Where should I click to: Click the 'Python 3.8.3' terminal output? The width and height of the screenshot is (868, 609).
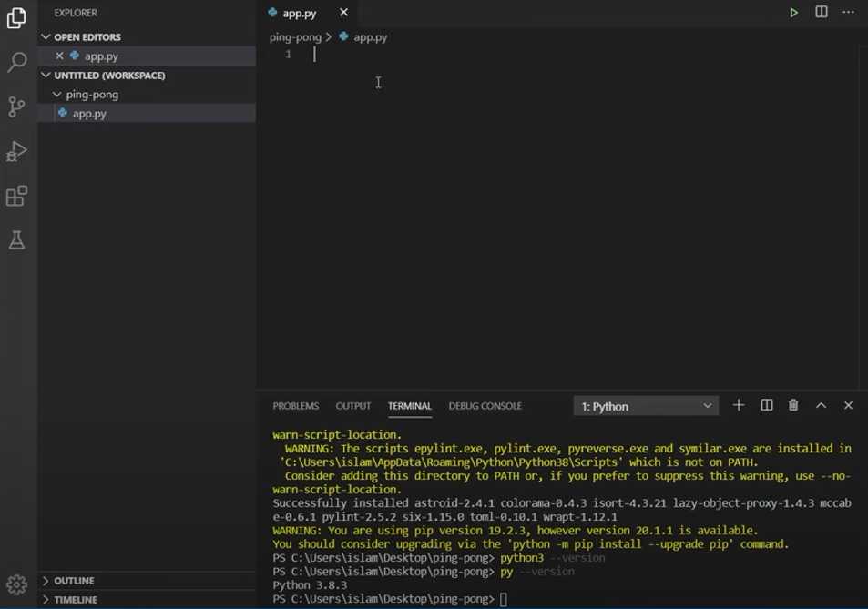tap(310, 585)
